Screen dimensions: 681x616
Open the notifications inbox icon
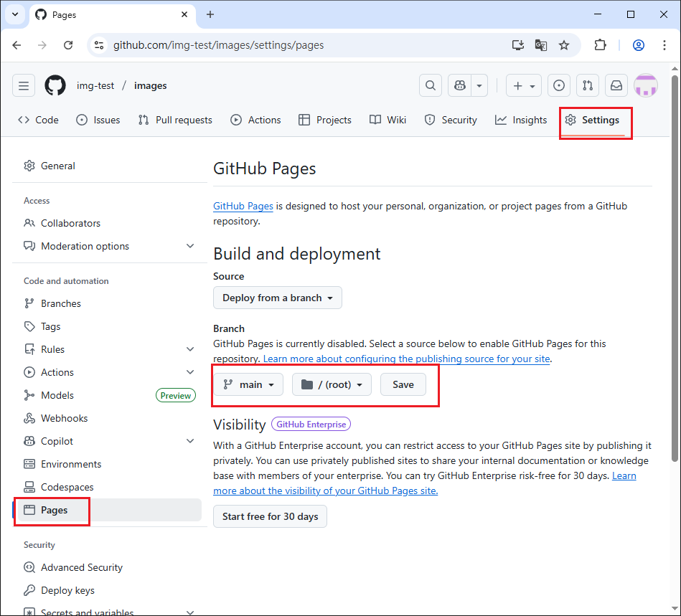616,85
